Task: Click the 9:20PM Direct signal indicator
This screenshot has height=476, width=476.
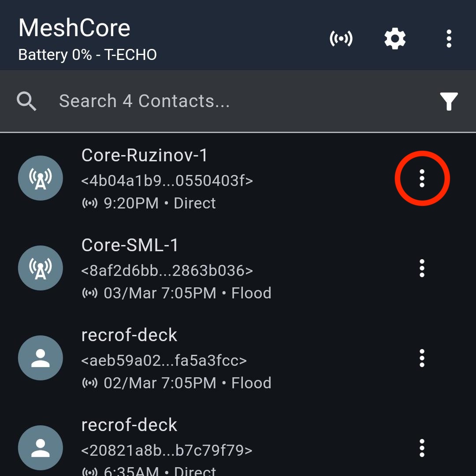Action: tap(90, 203)
